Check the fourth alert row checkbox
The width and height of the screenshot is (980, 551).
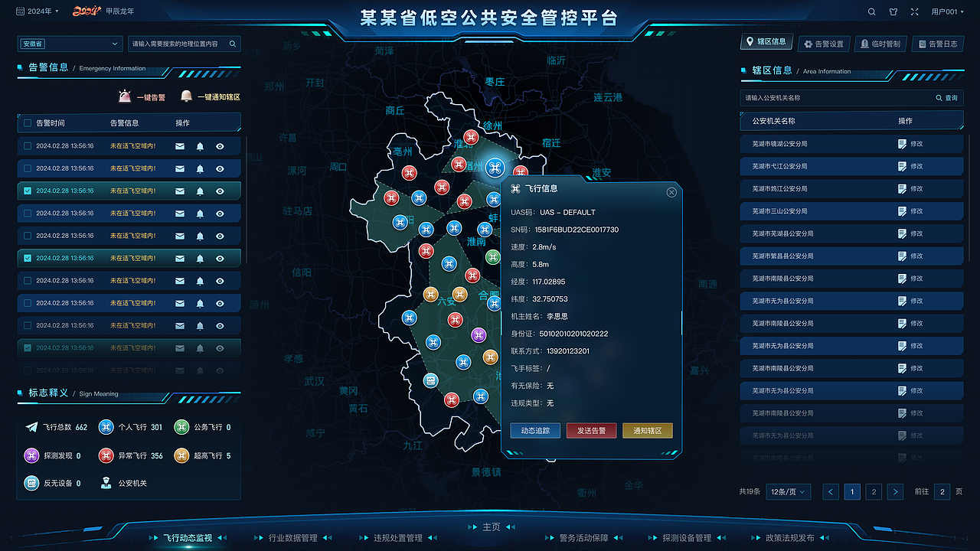click(x=28, y=214)
